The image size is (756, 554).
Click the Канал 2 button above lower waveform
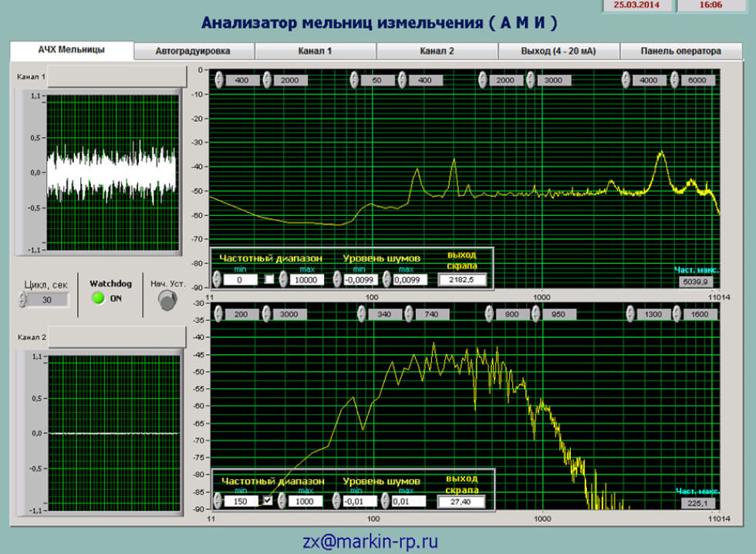coord(116,336)
